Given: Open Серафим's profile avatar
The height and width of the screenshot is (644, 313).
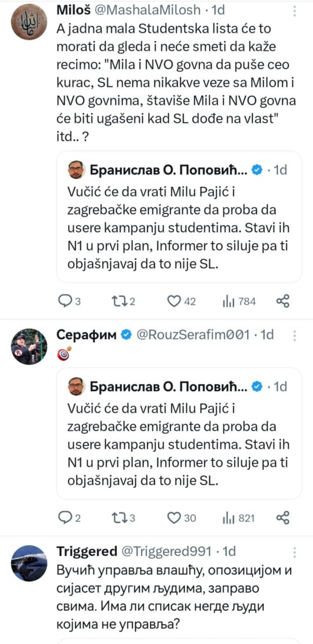Looking at the screenshot, I should [29, 346].
